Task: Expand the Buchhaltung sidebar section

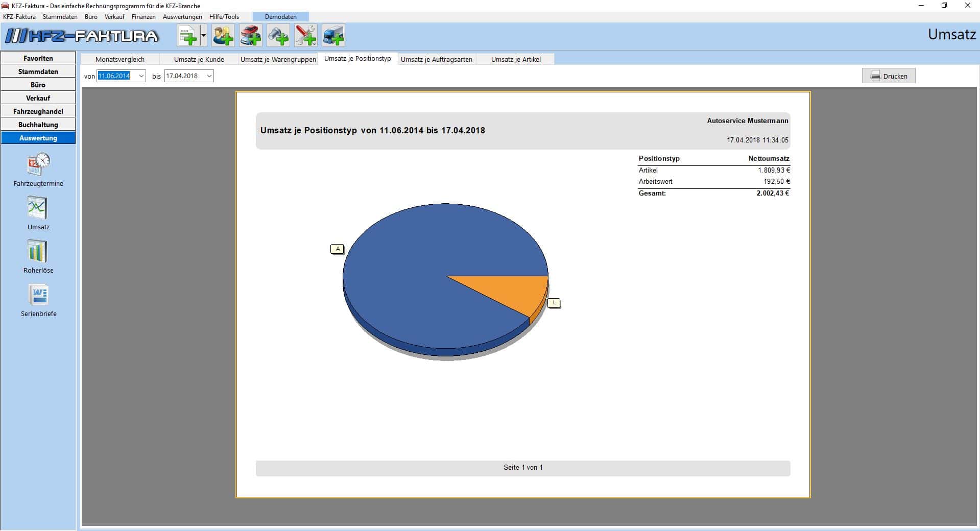Action: click(38, 125)
